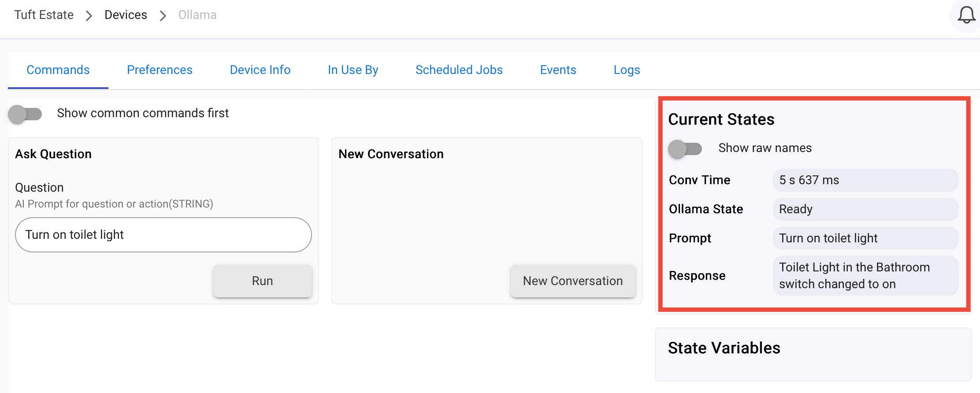This screenshot has height=393, width=980.
Task: Click the Ollama breadcrumb
Action: pos(197,15)
